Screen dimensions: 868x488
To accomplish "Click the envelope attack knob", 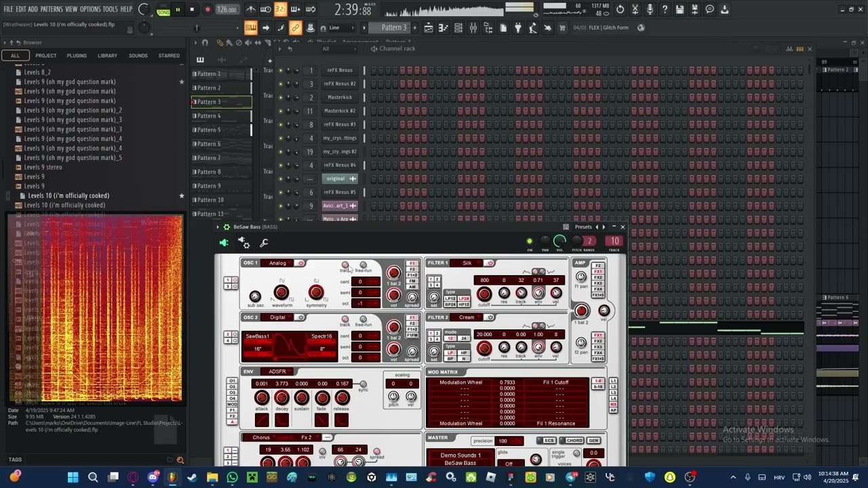I will click(262, 399).
